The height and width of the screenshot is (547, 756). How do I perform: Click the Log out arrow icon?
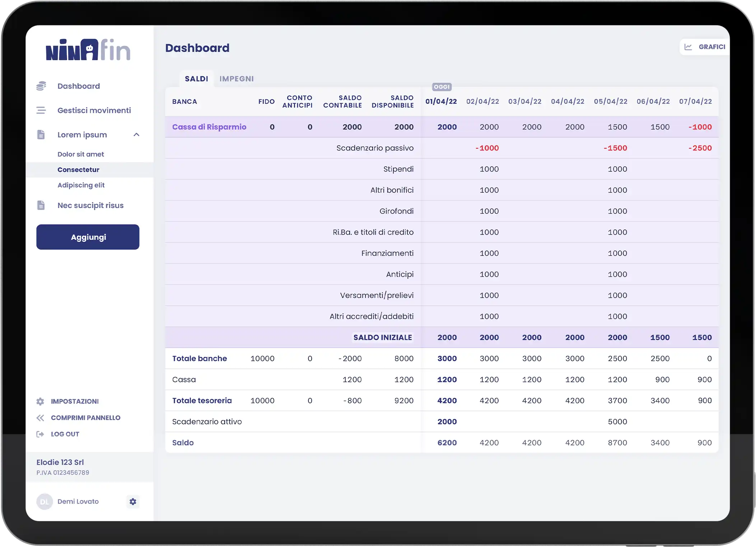coord(40,434)
